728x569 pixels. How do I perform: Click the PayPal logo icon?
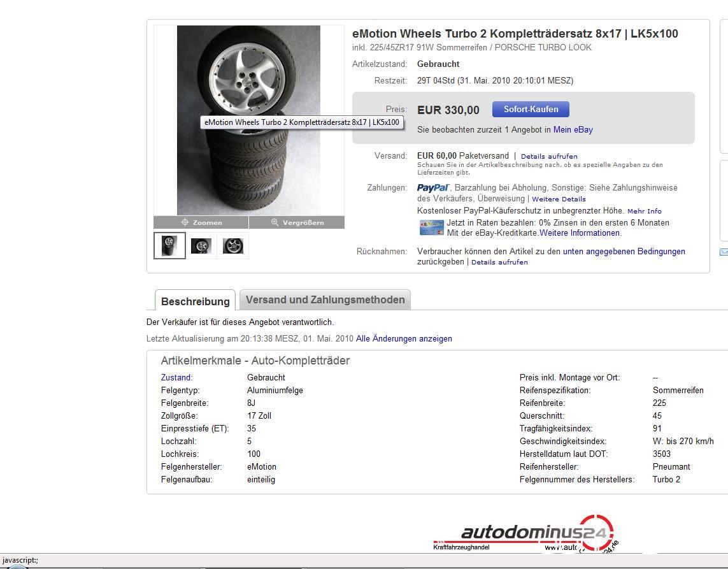click(x=433, y=188)
